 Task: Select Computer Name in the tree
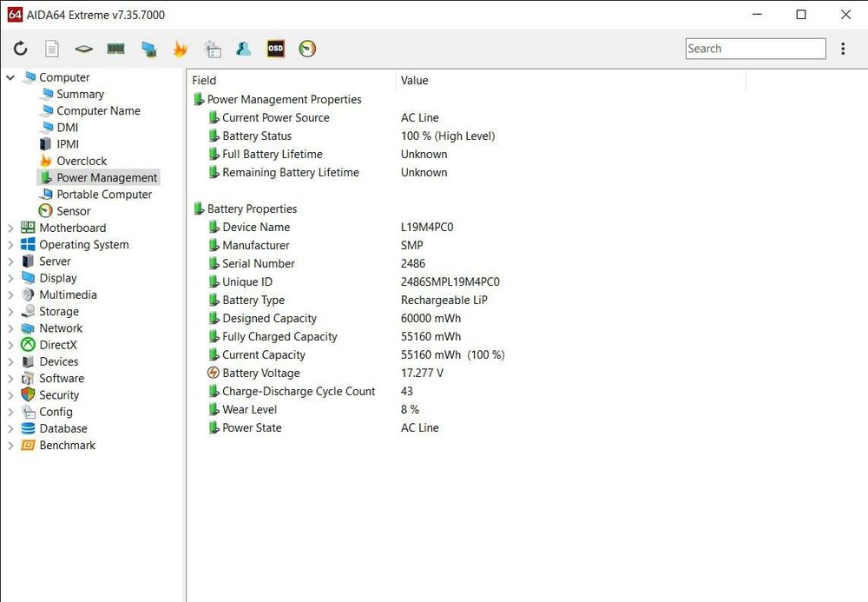pos(99,111)
